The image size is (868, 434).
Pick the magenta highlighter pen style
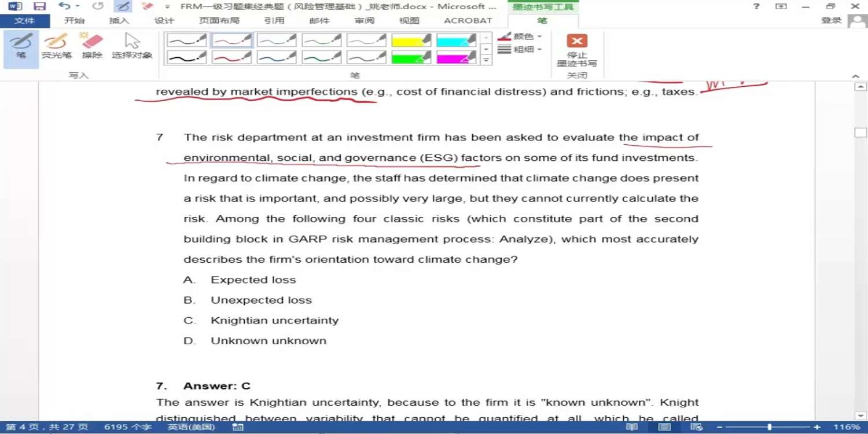[456, 57]
